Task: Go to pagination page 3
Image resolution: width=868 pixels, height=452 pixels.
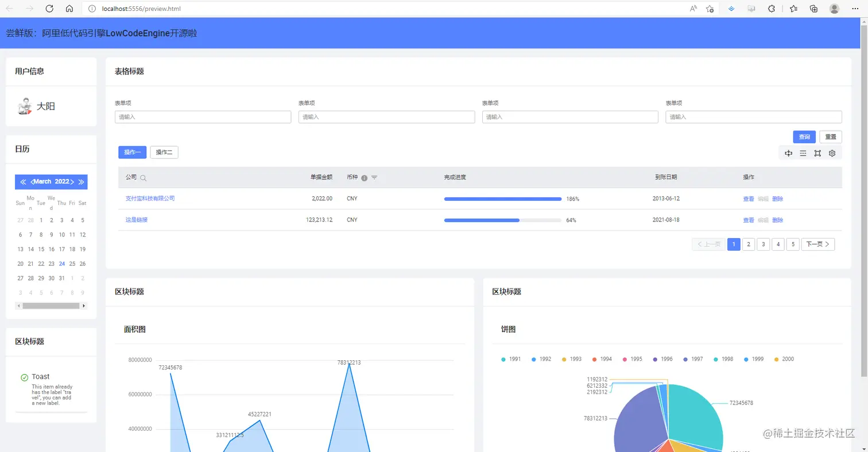Action: tap(763, 244)
